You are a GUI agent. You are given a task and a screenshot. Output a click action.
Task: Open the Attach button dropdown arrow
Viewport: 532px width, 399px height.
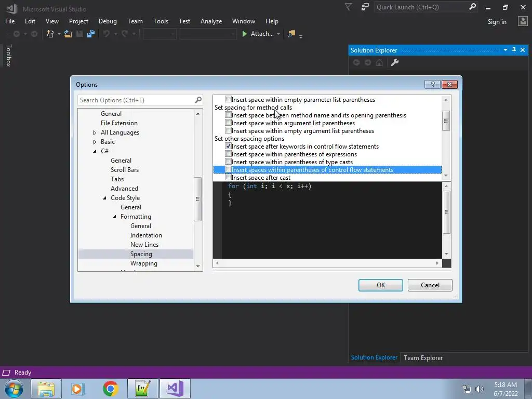pos(278,34)
